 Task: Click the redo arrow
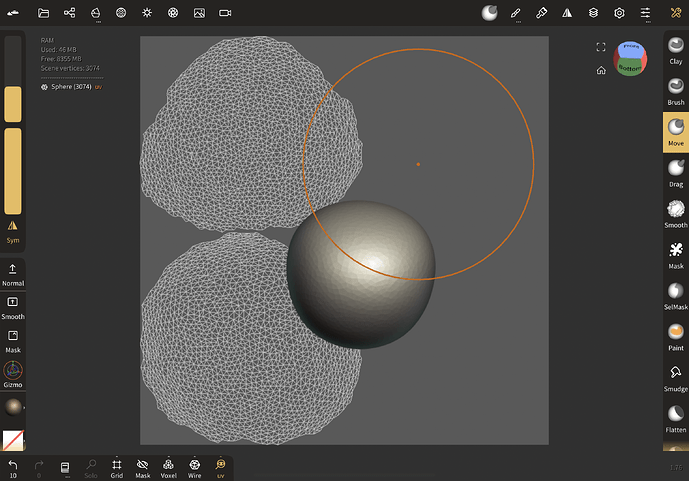pos(39,468)
